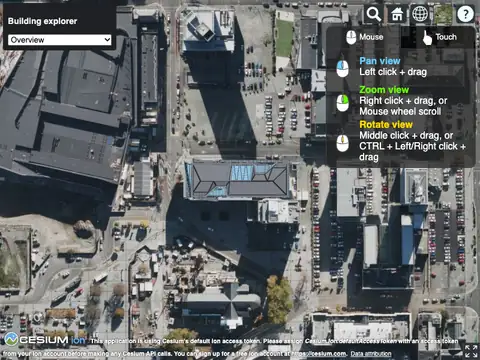Switch to Touch instructions tab

(x=439, y=37)
